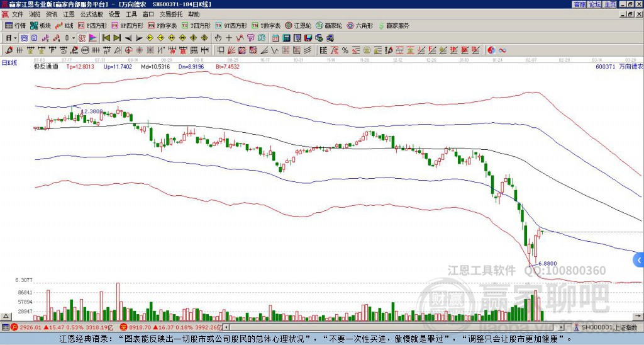This screenshot has height=345, width=644.
Task: Open the 9T四方形 tool
Action: tap(231, 25)
